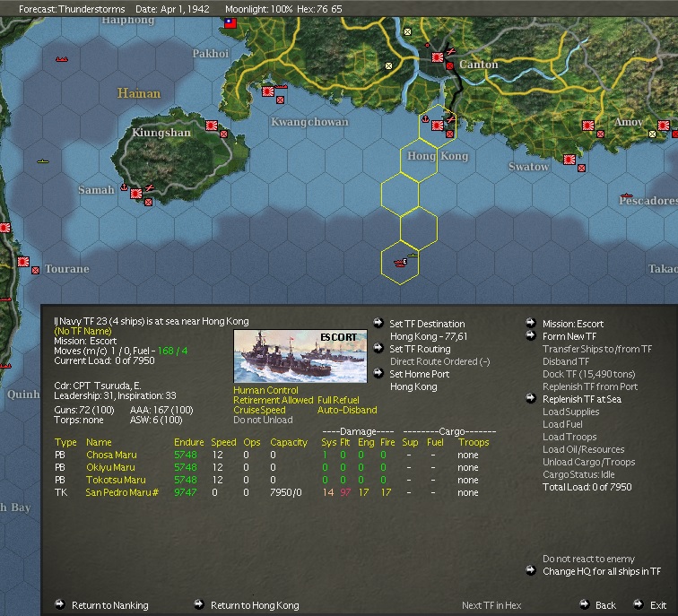Click Transfer Ships to/from TF
The width and height of the screenshot is (678, 616).
click(597, 349)
